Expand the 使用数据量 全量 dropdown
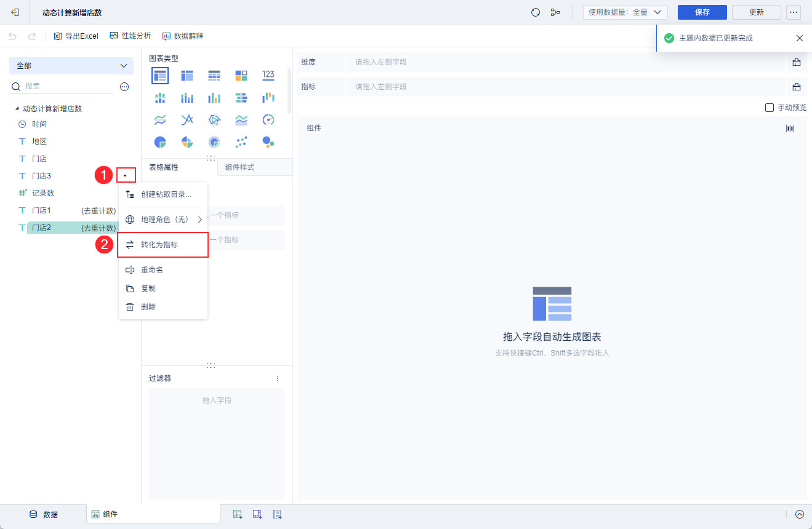 click(625, 12)
